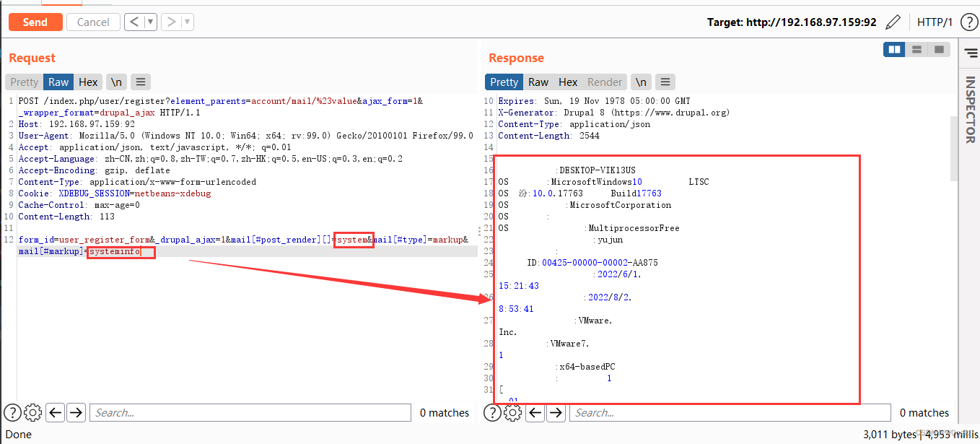Open the Response panel hamburger options menu
This screenshot has height=444, width=980.
[x=665, y=82]
